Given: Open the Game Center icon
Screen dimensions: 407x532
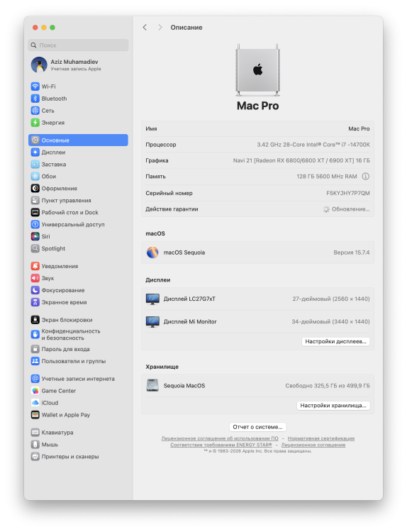Looking at the screenshot, I should tap(35, 391).
